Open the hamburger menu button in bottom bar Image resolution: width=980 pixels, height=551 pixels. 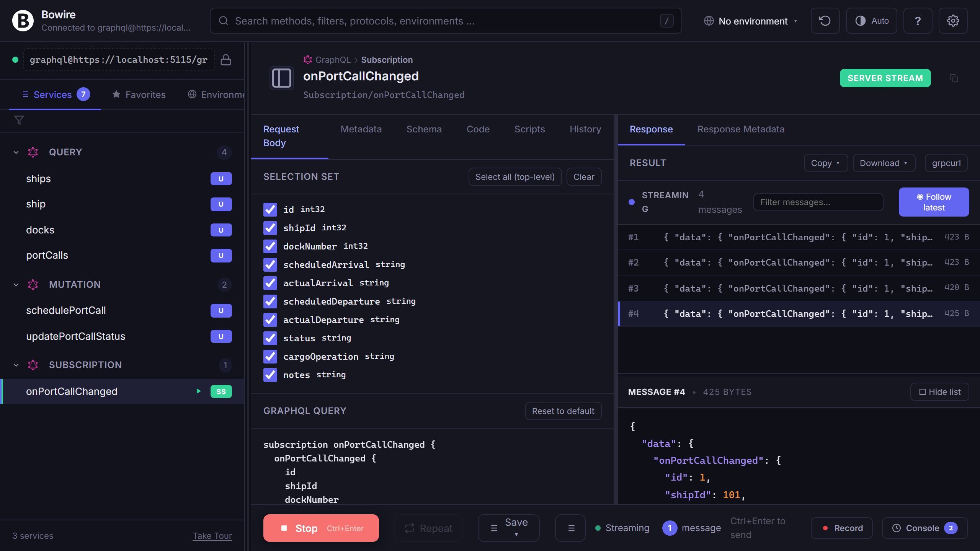click(x=571, y=528)
